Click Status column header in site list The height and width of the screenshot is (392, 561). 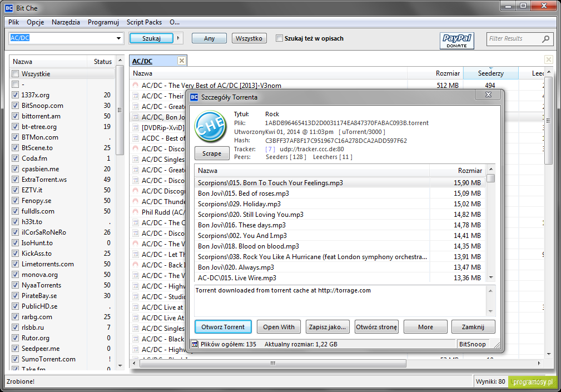(102, 62)
